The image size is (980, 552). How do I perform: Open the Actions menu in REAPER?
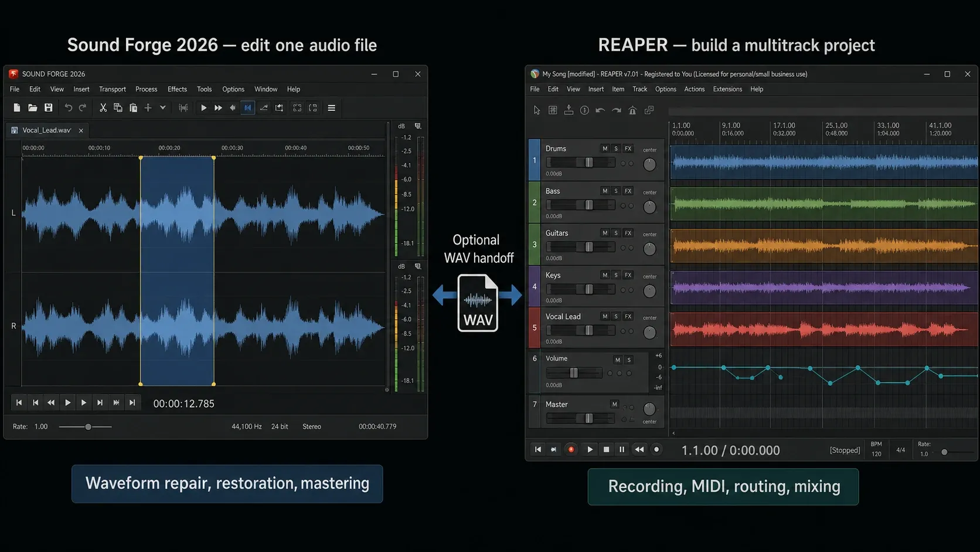(695, 89)
